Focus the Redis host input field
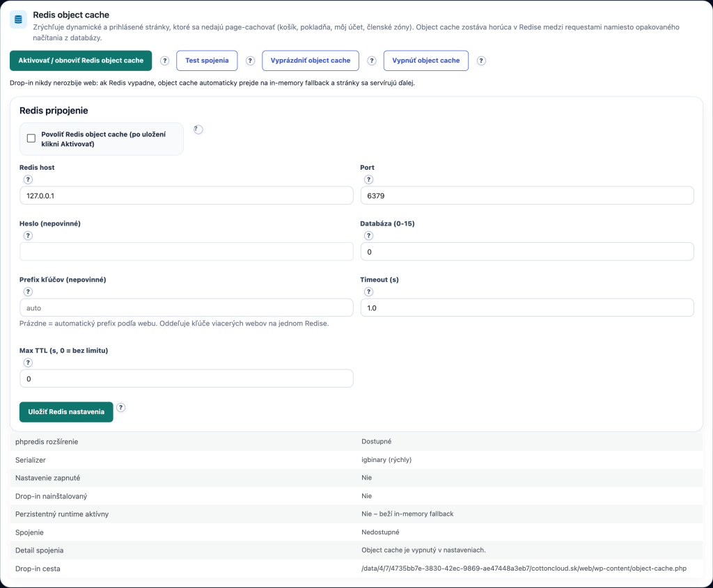This screenshot has width=713, height=588. click(x=187, y=196)
